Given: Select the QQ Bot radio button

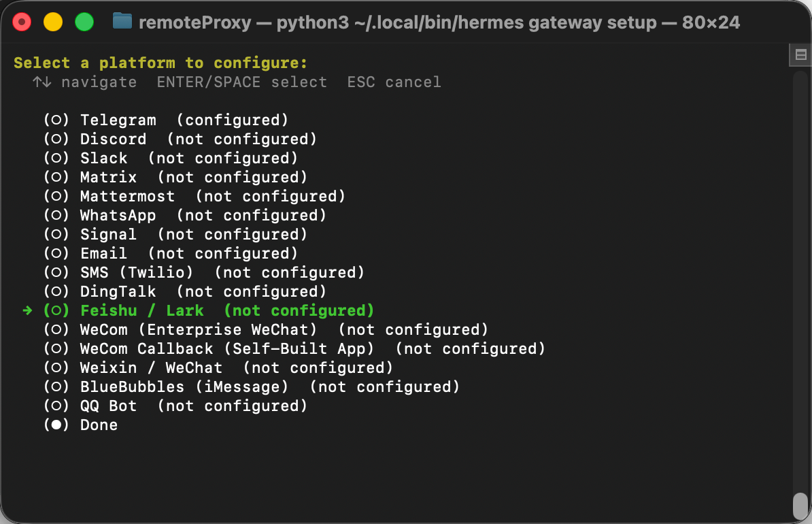Looking at the screenshot, I should coord(56,406).
